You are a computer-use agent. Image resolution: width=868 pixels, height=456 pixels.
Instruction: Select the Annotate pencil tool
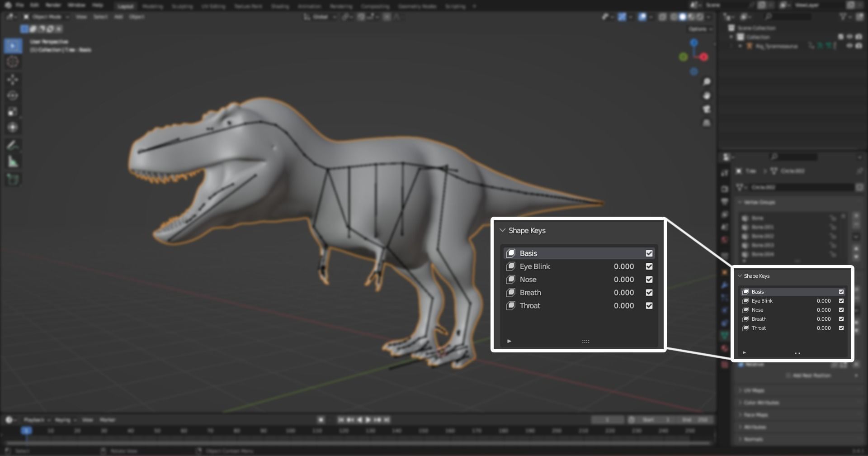pos(13,145)
